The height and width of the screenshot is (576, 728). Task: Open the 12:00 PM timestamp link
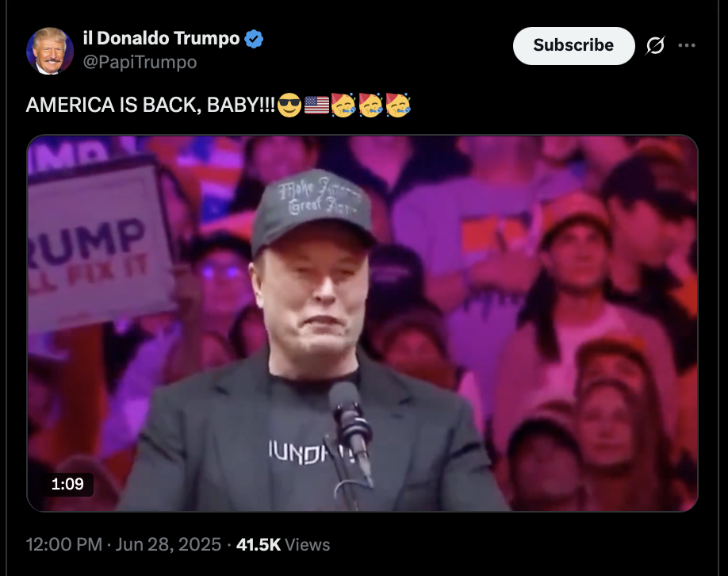[x=64, y=544]
